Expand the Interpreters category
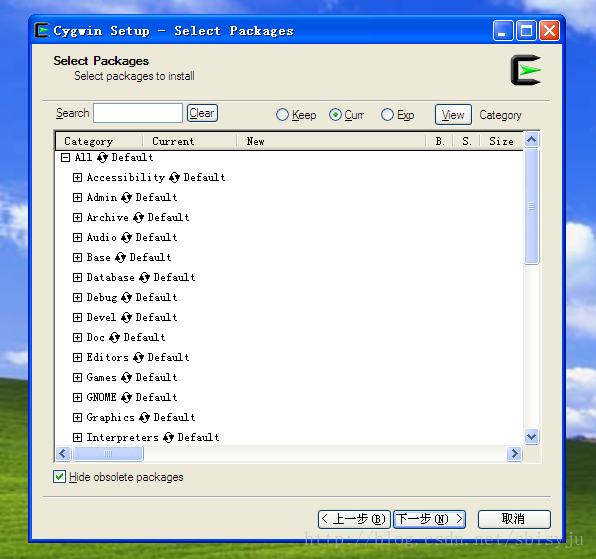The height and width of the screenshot is (559, 596). [x=77, y=437]
